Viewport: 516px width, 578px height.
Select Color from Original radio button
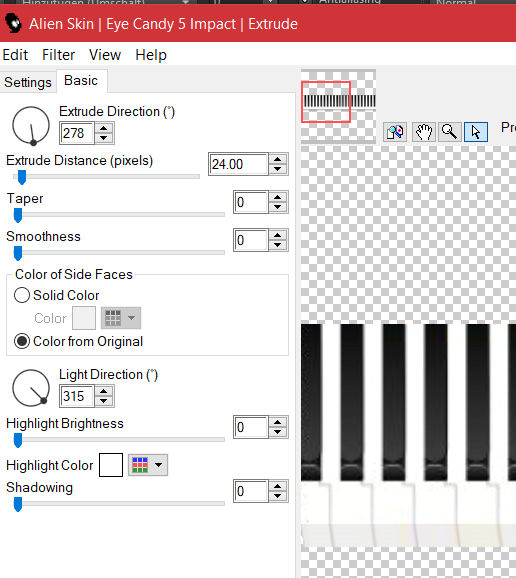[22, 341]
